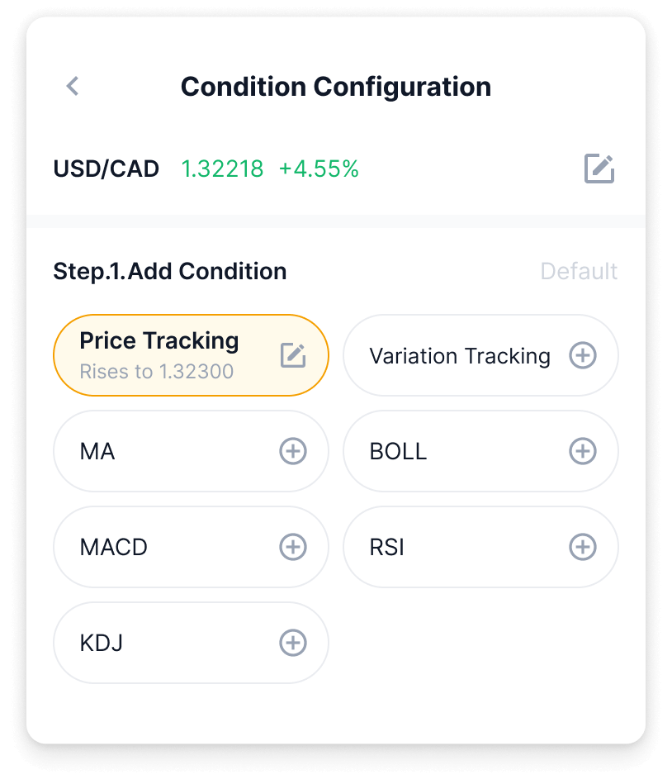Screen dimensions: 672x784
Task: Add RSI condition plus icon
Action: pos(583,547)
